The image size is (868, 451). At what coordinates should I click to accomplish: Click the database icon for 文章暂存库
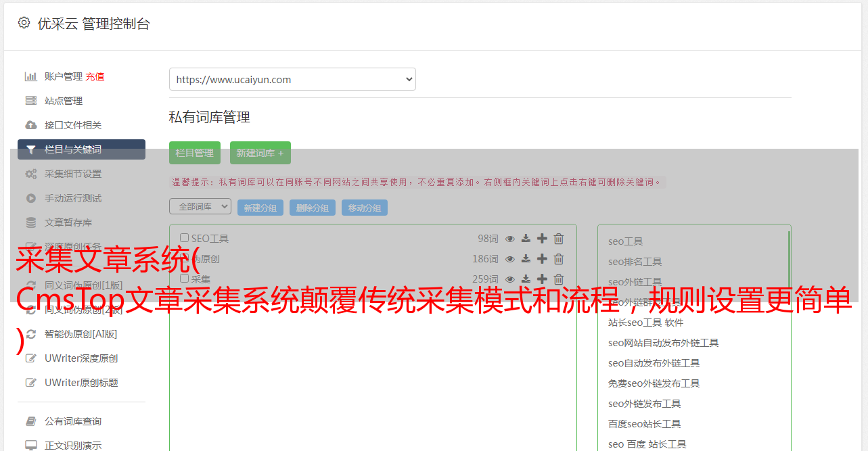31,222
